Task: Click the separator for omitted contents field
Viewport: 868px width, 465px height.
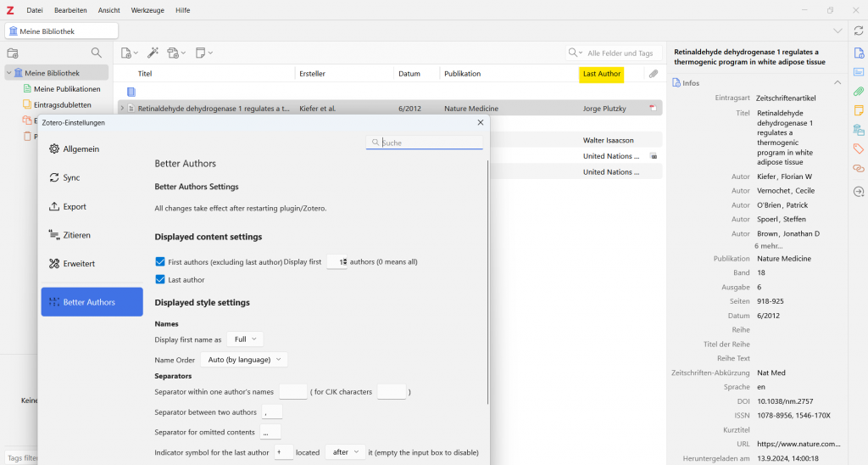Action: pyautogui.click(x=270, y=432)
